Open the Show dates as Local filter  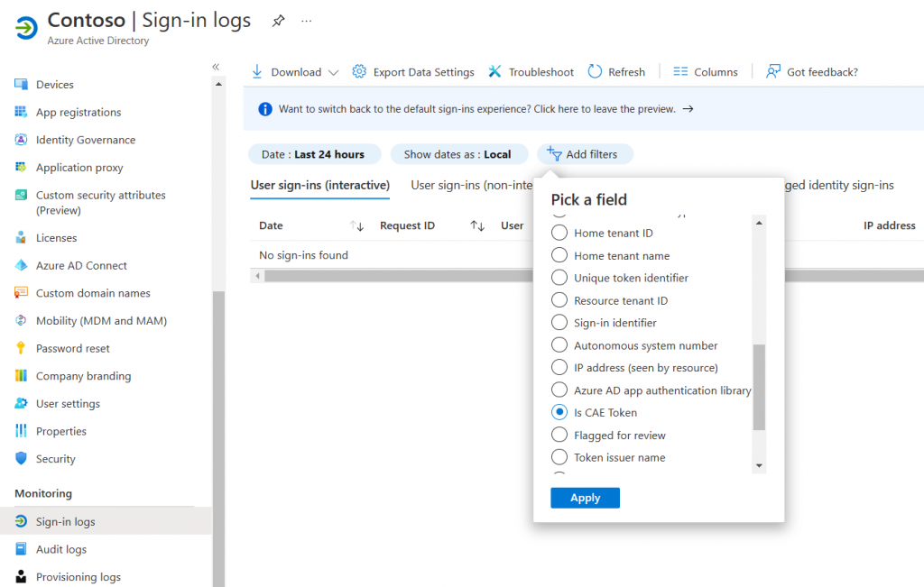point(459,154)
